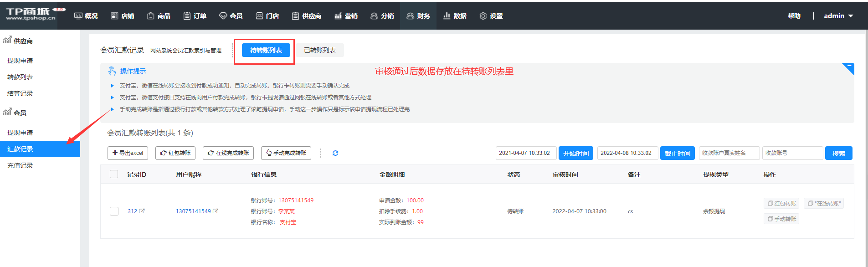Screen dimensions: 868x267
Task: Click 手动转账 action in the row
Action: pyautogui.click(x=781, y=219)
